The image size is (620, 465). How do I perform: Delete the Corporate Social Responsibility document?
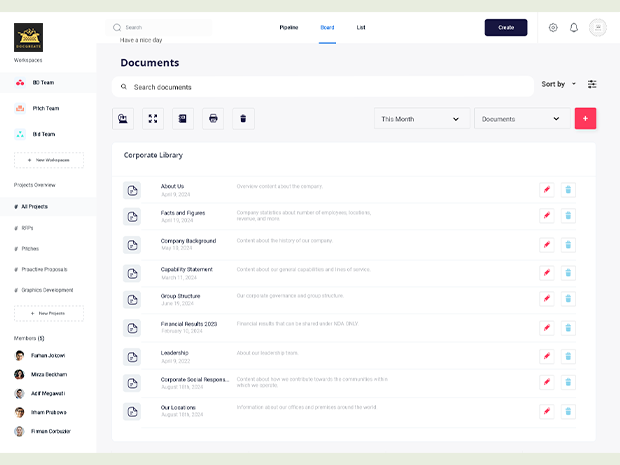coord(568,382)
